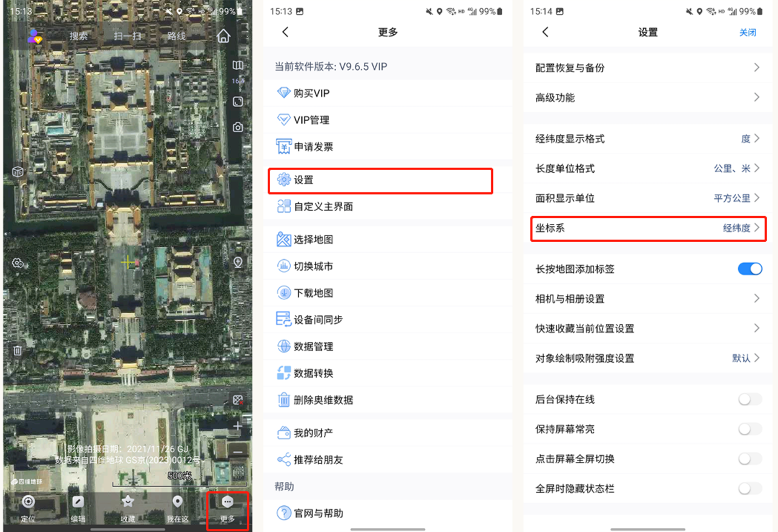This screenshot has width=778, height=532.
Task: Tap the home icon on map
Action: point(223,36)
